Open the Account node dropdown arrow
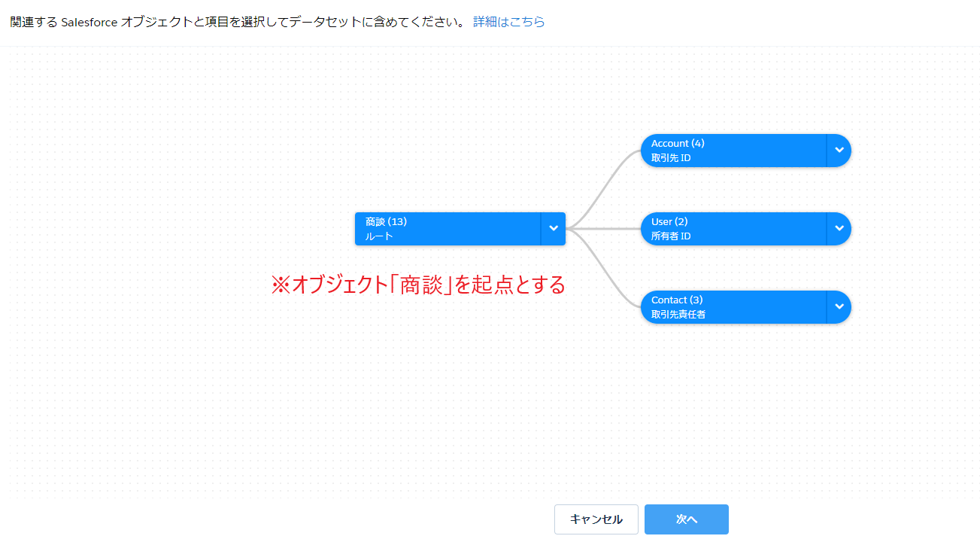Image resolution: width=980 pixels, height=539 pixels. click(839, 151)
